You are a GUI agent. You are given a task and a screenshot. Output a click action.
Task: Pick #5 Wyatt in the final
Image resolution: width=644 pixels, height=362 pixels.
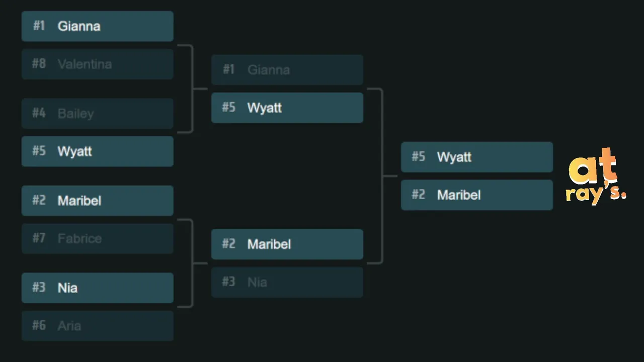pyautogui.click(x=476, y=157)
